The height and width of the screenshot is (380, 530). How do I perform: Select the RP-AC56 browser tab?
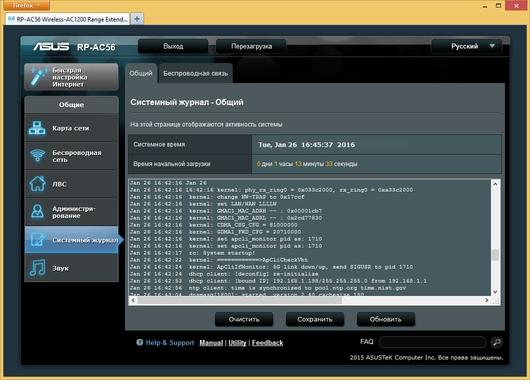pos(68,19)
